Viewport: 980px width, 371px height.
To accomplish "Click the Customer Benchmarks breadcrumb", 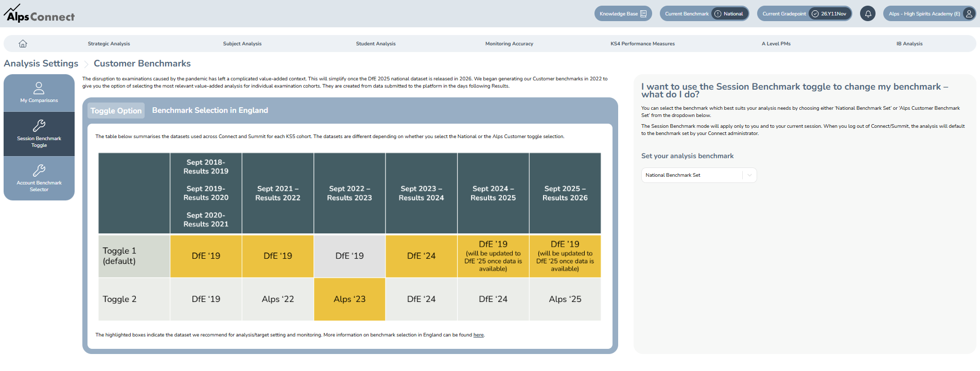I will tap(142, 63).
